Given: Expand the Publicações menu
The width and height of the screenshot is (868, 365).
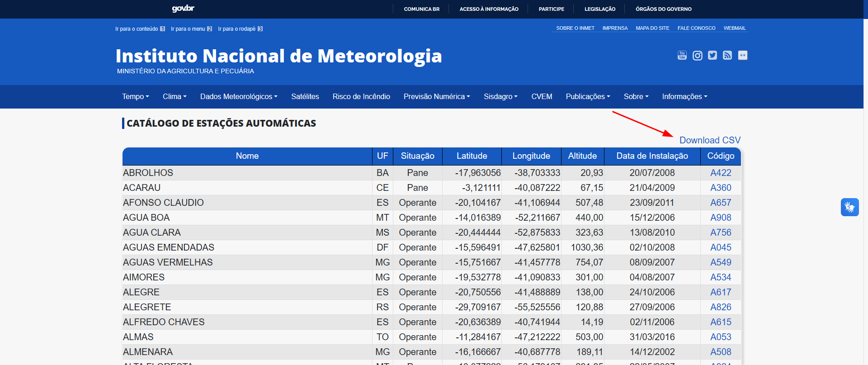Looking at the screenshot, I should (x=588, y=96).
